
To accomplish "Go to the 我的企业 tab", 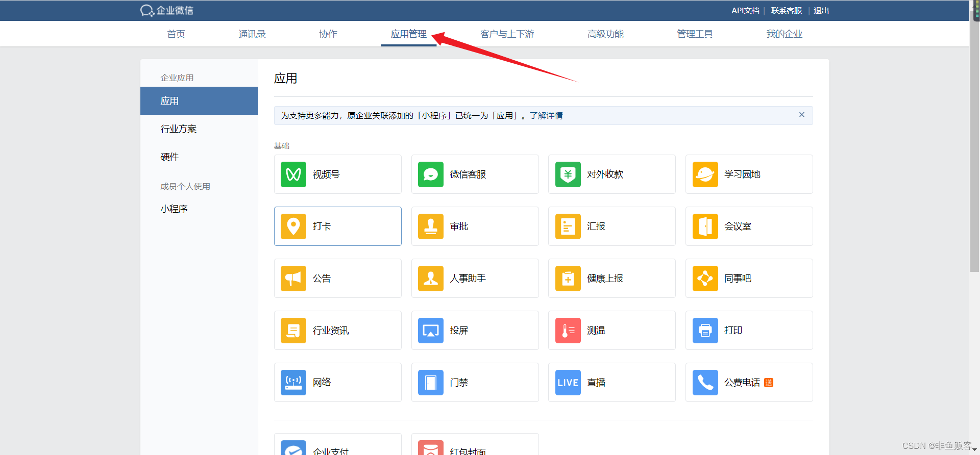I will 785,34.
